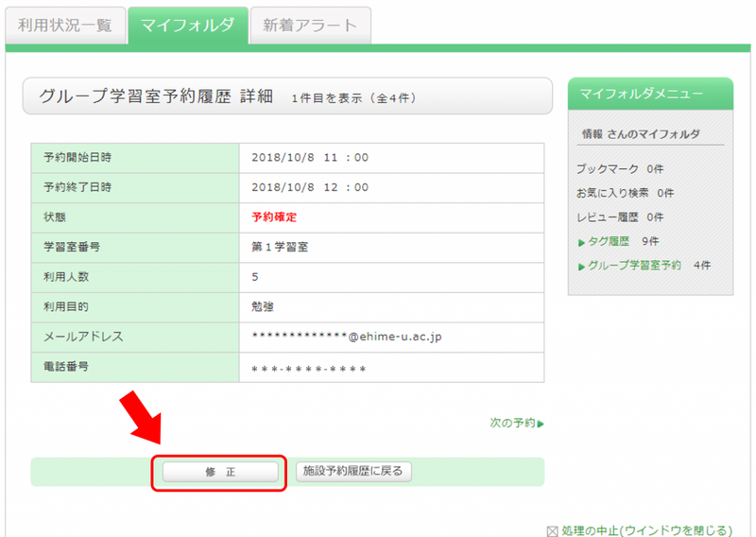Select お気に入り検索 in the sidebar
The height and width of the screenshot is (537, 756).
pyautogui.click(x=614, y=193)
